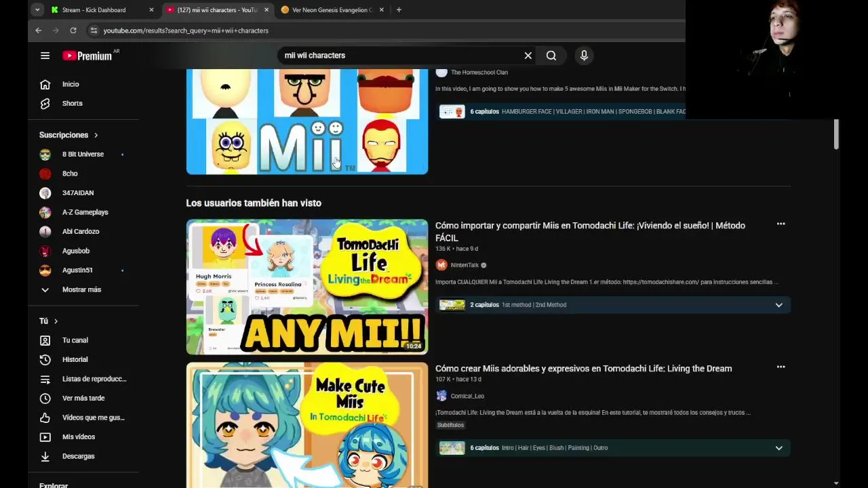Click the Los usuarios también han visto heading
The height and width of the screenshot is (488, 868).
point(254,203)
